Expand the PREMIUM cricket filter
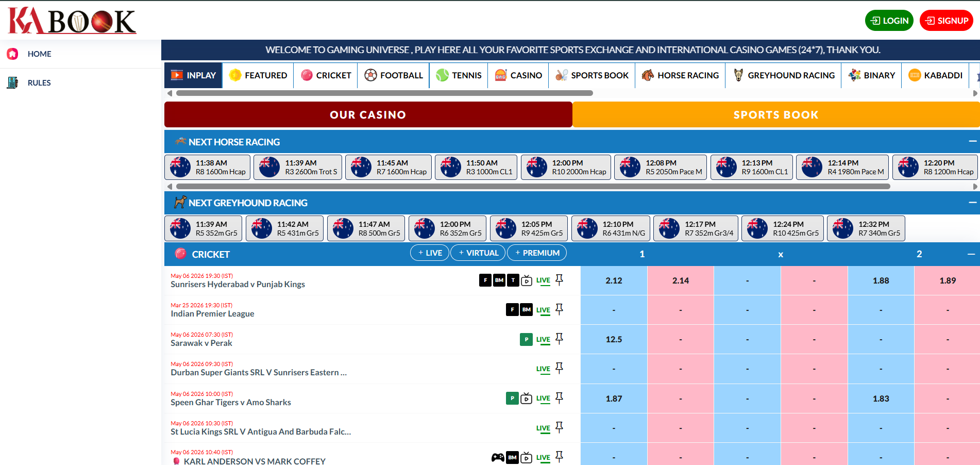This screenshot has height=465, width=980. click(537, 253)
